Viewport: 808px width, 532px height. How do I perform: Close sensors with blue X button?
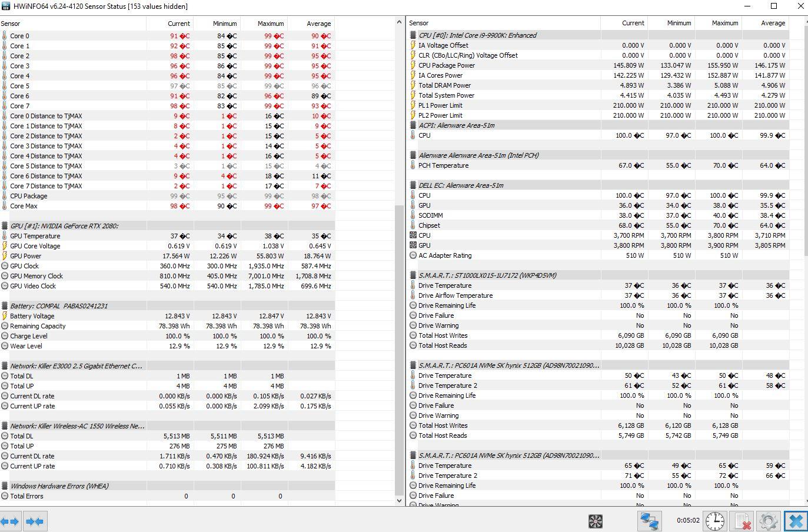[x=796, y=521]
